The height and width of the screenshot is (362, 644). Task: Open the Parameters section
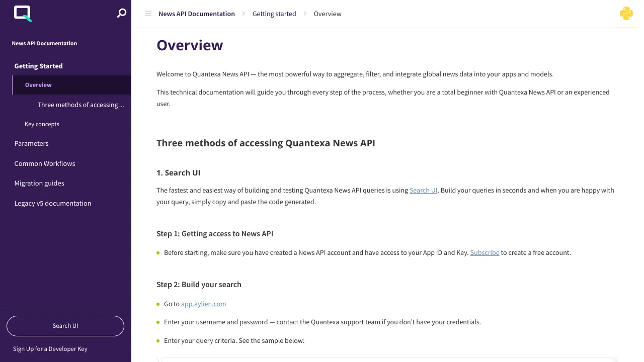[x=31, y=143]
